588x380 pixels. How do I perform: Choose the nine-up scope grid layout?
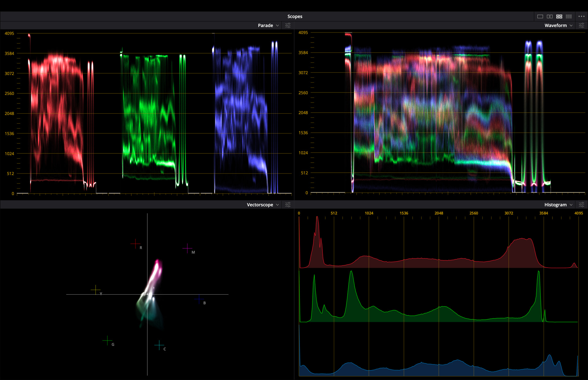(569, 17)
